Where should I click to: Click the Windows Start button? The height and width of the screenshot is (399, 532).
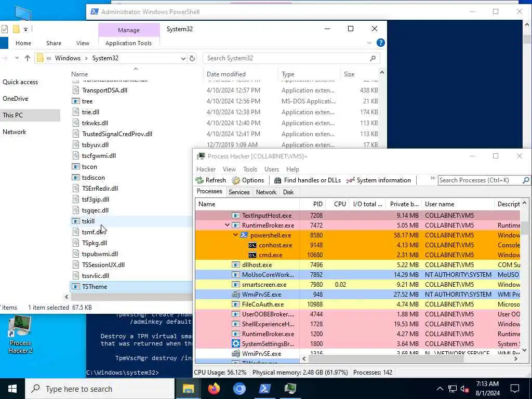coord(12,389)
